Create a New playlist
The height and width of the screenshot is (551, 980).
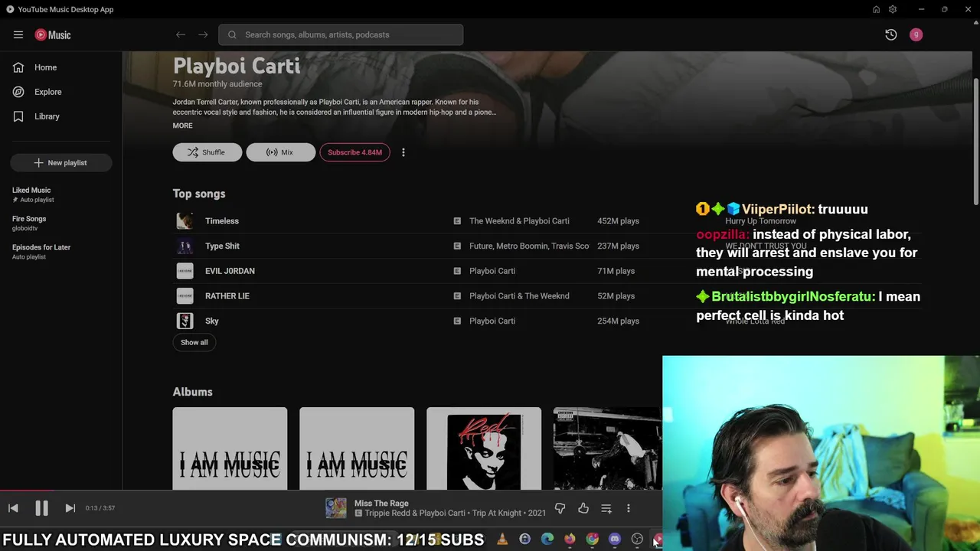click(x=61, y=163)
